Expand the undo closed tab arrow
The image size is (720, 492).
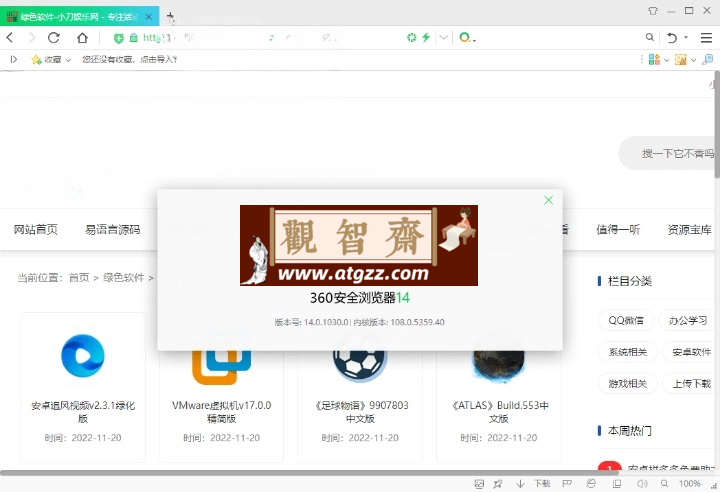point(686,37)
